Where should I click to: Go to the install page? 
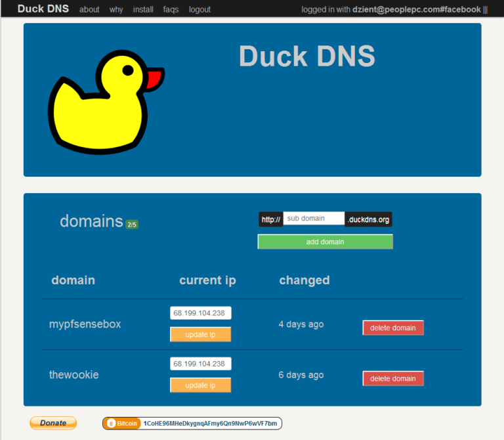point(143,10)
